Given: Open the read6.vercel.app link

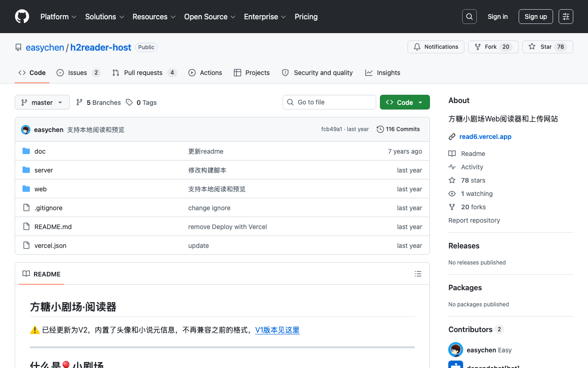Looking at the screenshot, I should (x=485, y=137).
